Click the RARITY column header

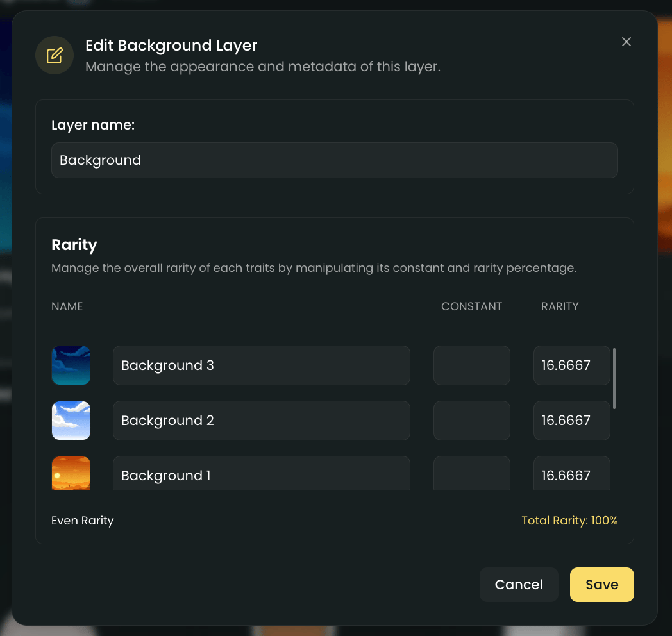(560, 306)
